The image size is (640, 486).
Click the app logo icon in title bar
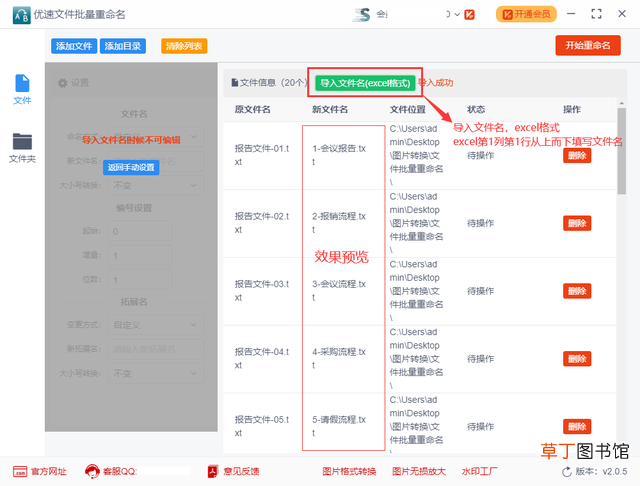coord(21,15)
